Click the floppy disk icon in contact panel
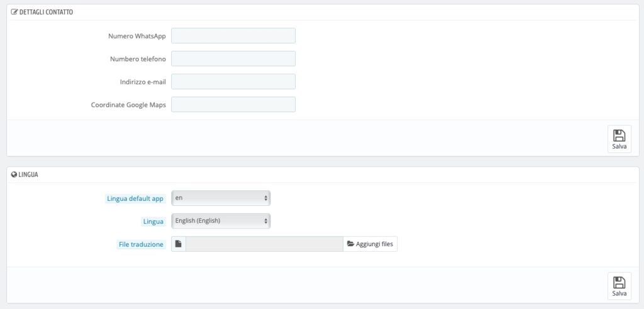 [619, 135]
